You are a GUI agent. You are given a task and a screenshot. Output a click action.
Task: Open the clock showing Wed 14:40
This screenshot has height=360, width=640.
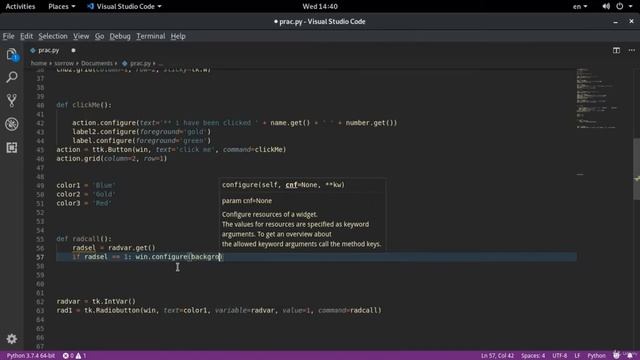pos(320,6)
